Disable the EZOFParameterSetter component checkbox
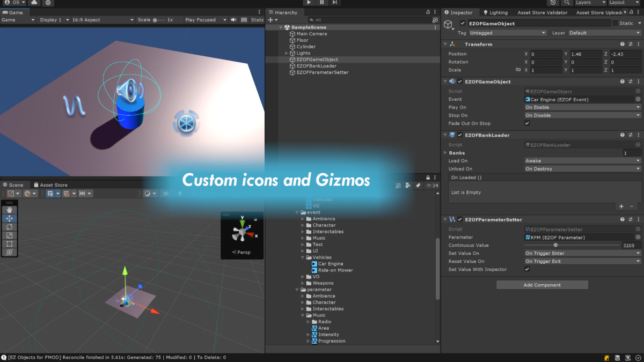The width and height of the screenshot is (644, 362). 460,219
